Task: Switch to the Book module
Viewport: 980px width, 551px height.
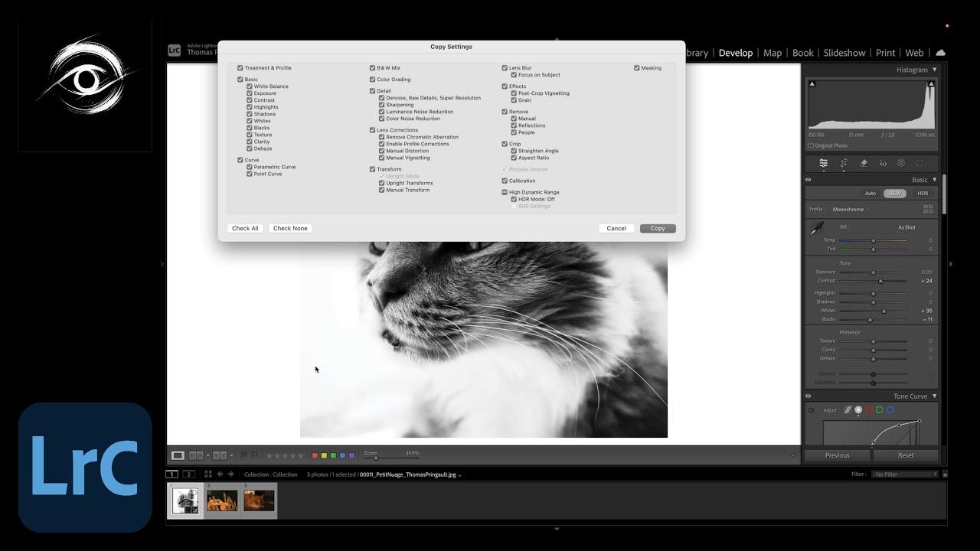Action: (x=803, y=53)
